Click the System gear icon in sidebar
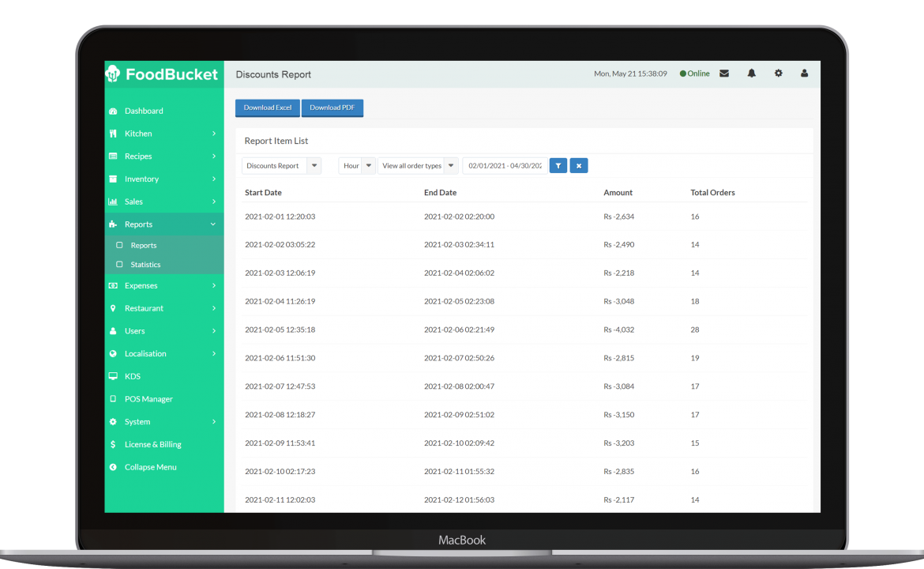 113,422
